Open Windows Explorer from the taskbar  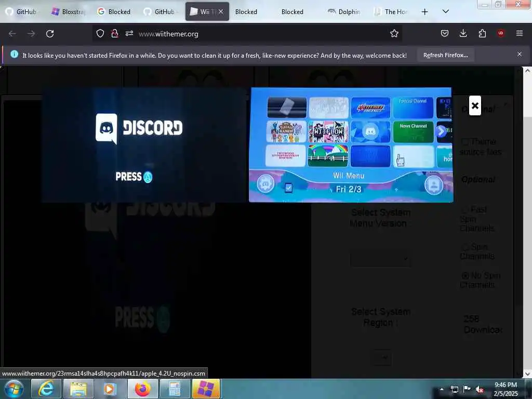pos(78,389)
